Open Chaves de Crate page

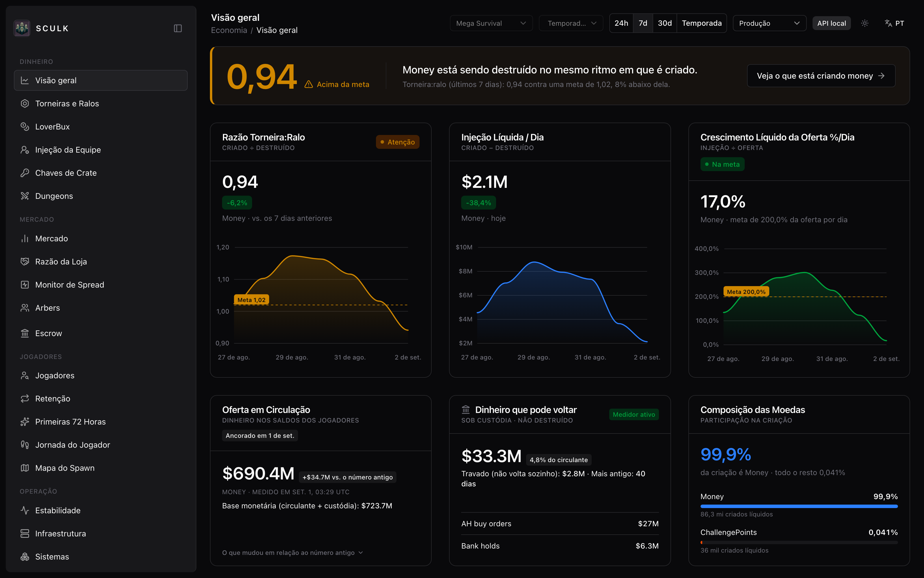(x=101, y=173)
